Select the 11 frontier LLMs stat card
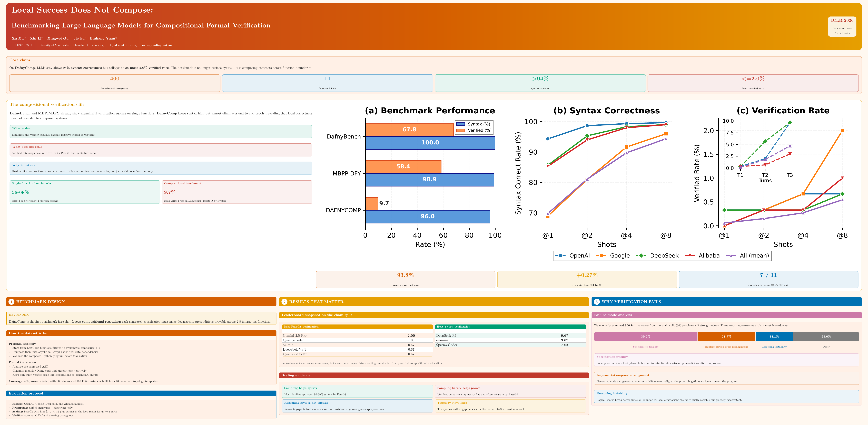This screenshot has width=868, height=425. click(327, 83)
